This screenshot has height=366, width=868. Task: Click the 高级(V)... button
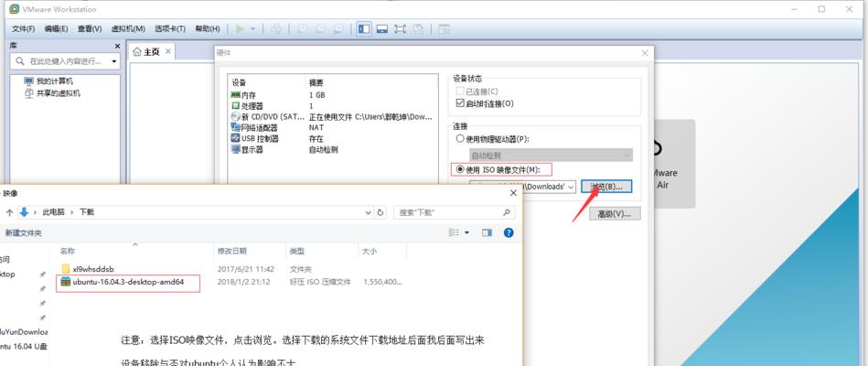pos(615,214)
